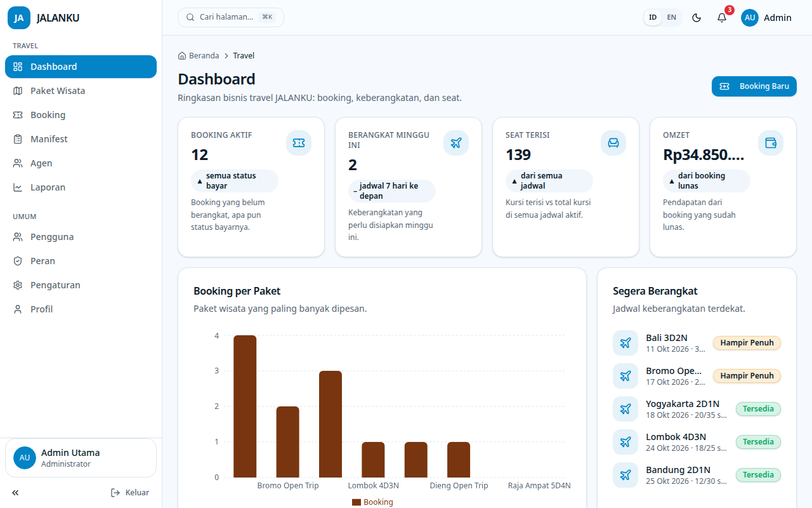Image resolution: width=812 pixels, height=508 pixels.
Task: Go to Booking sidebar item
Action: click(x=81, y=115)
